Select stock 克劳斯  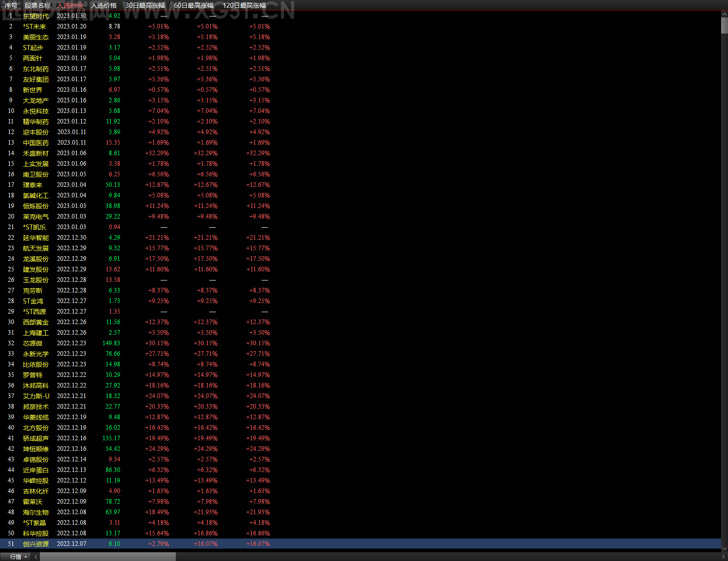[33, 291]
